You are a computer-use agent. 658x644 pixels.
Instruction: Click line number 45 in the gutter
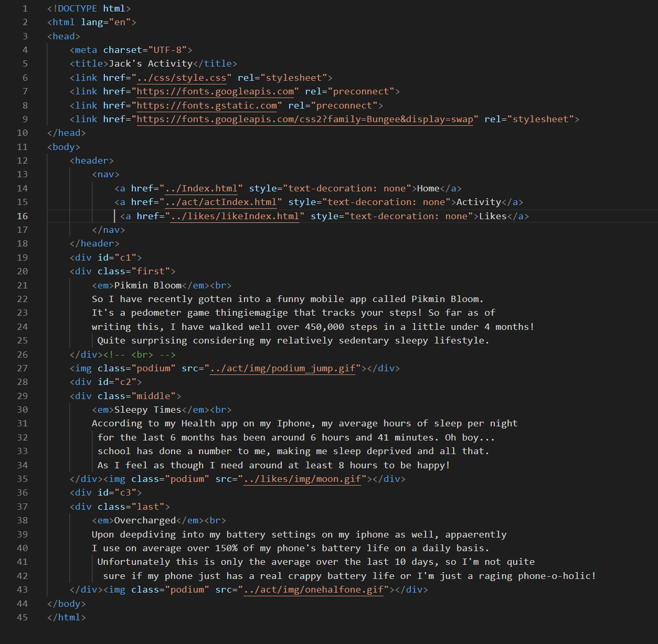(x=22, y=617)
